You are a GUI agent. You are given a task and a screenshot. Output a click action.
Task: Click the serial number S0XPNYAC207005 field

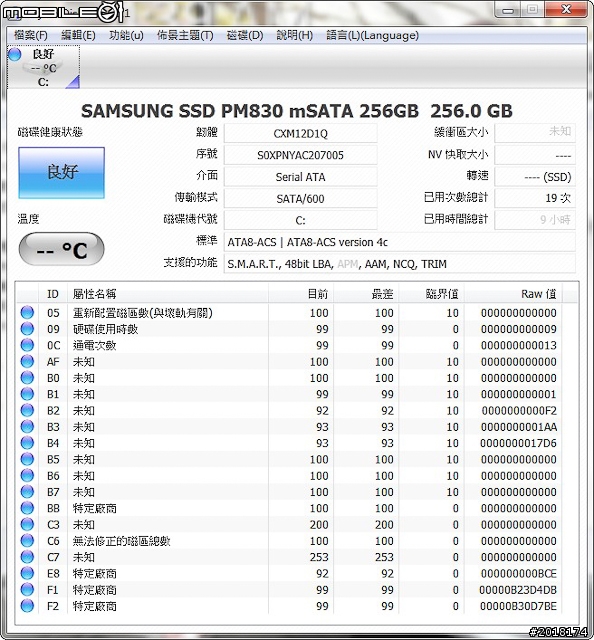[x=300, y=155]
